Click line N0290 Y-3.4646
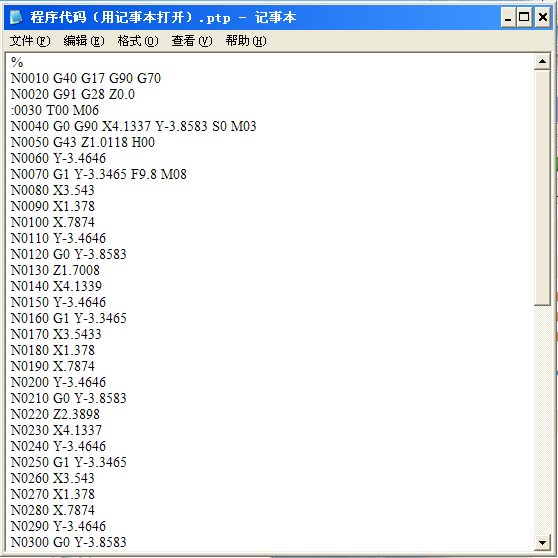The height and width of the screenshot is (558, 558). point(58,526)
